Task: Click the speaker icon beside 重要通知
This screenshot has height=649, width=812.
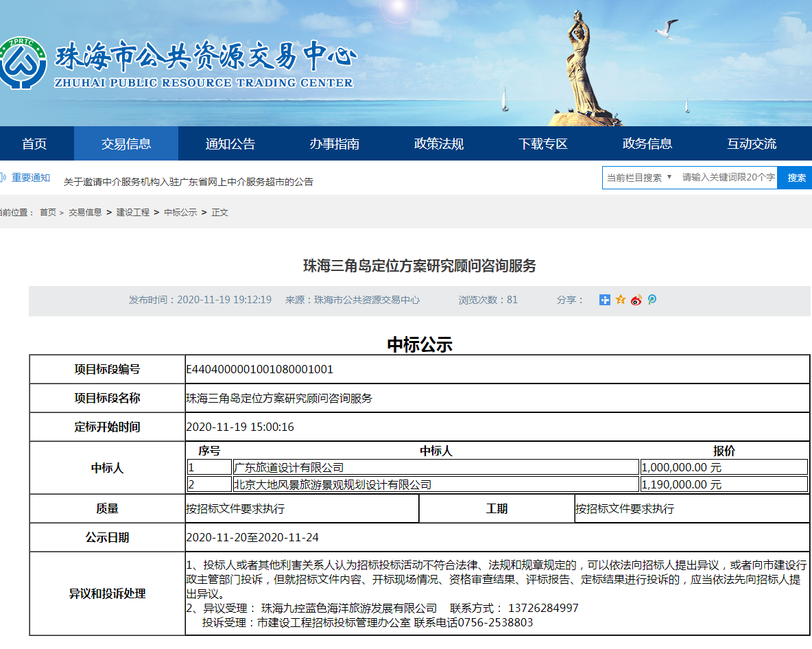Action: (3, 178)
